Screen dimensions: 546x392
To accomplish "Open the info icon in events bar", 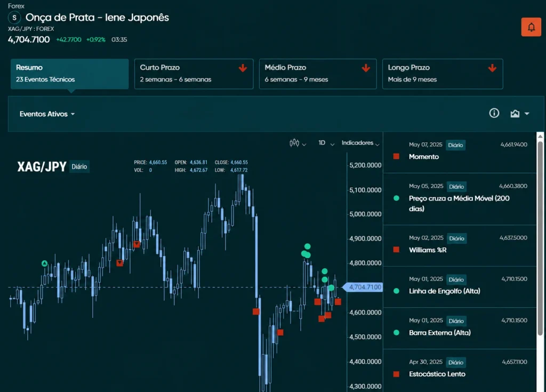I will [x=494, y=113].
